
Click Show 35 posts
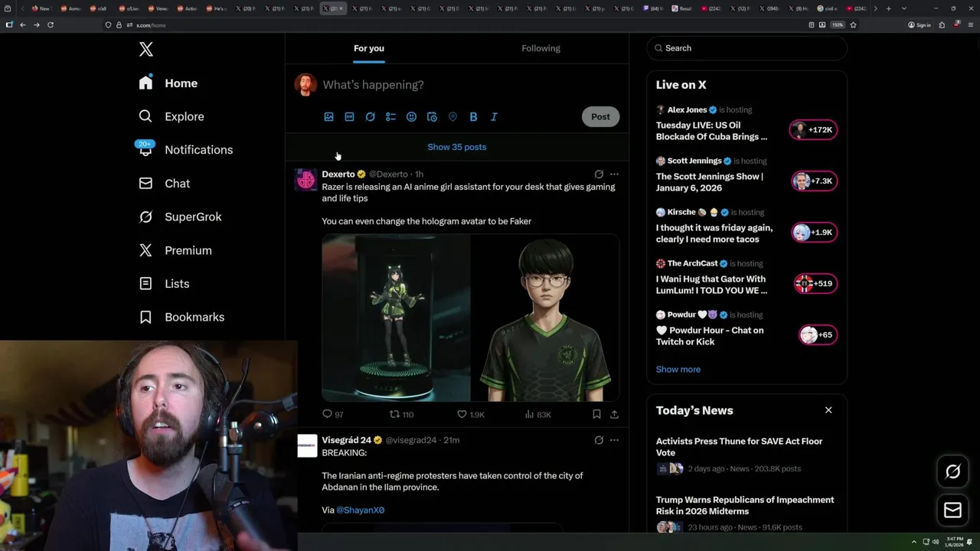point(457,147)
